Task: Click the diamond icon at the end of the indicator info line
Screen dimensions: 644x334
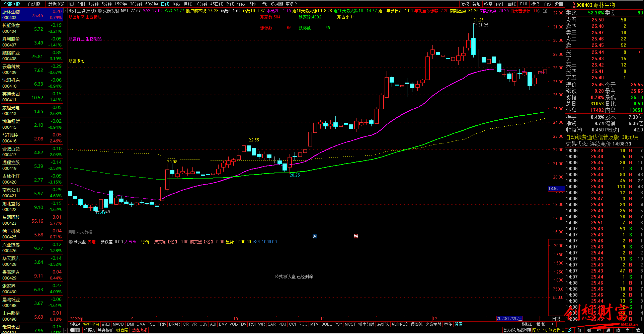Action: pyautogui.click(x=539, y=11)
